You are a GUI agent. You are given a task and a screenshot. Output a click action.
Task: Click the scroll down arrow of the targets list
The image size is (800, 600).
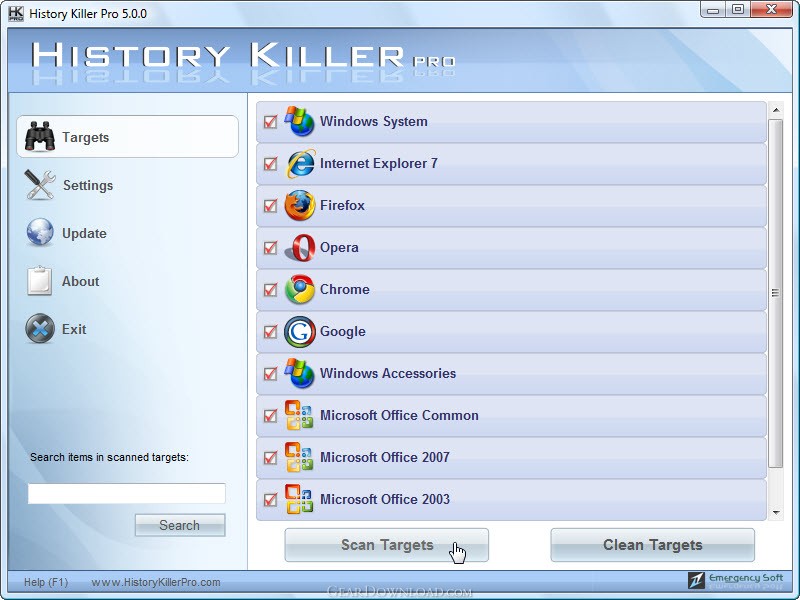point(776,512)
